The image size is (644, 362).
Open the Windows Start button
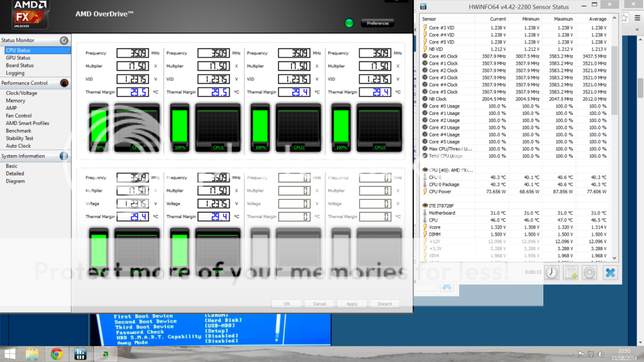click(10, 354)
